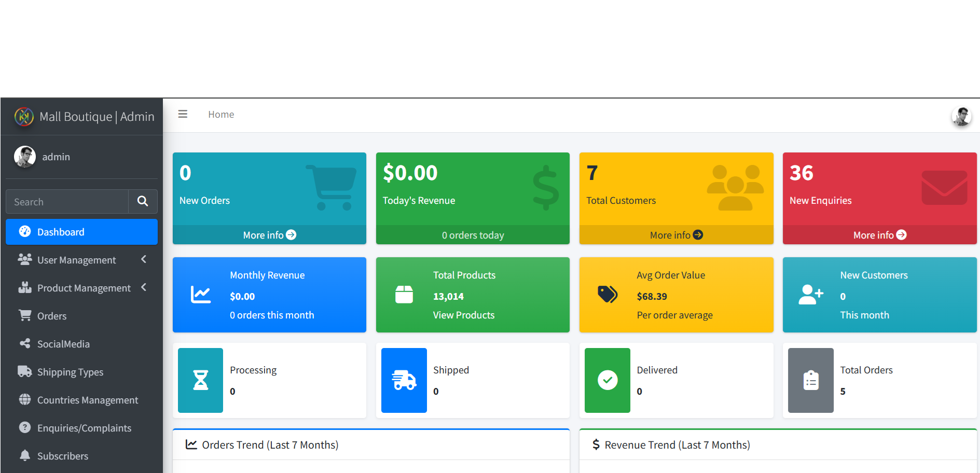Click the SocialMedia share icon

point(24,343)
